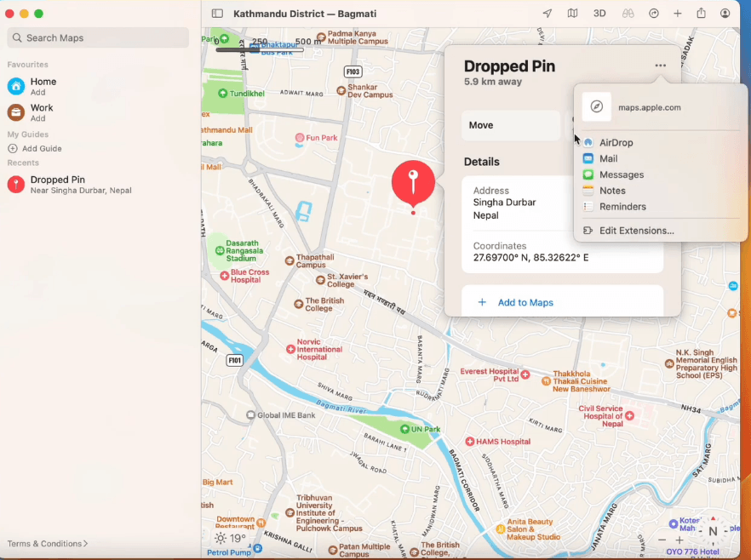Select Norvic International Hospital marker
Screen dimensions: 751x560
pos(290,350)
